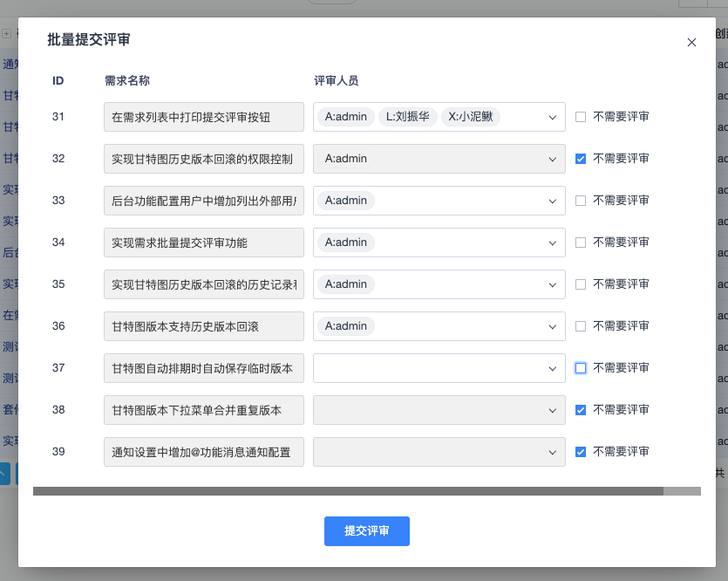Check 不需要评审 for requirement 36
This screenshot has height=581, width=728.
click(x=581, y=326)
